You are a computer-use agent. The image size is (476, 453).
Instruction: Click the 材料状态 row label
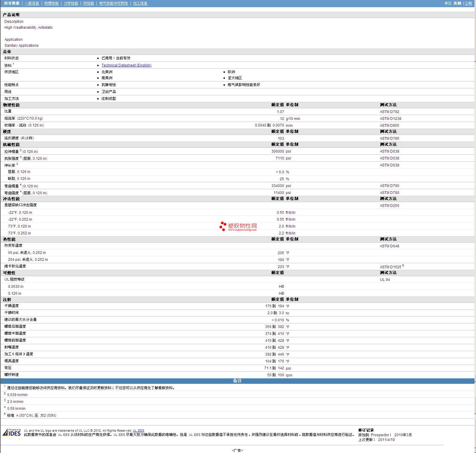[x=11, y=58]
